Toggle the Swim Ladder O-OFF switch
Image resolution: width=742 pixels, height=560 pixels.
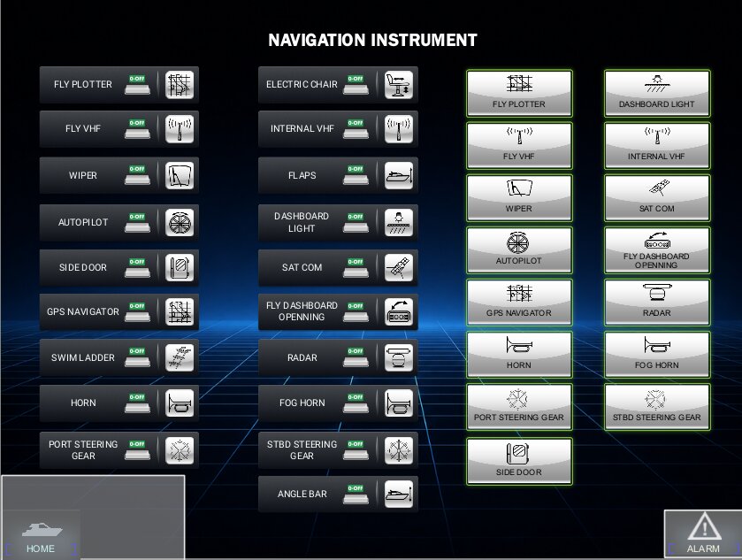tap(137, 357)
